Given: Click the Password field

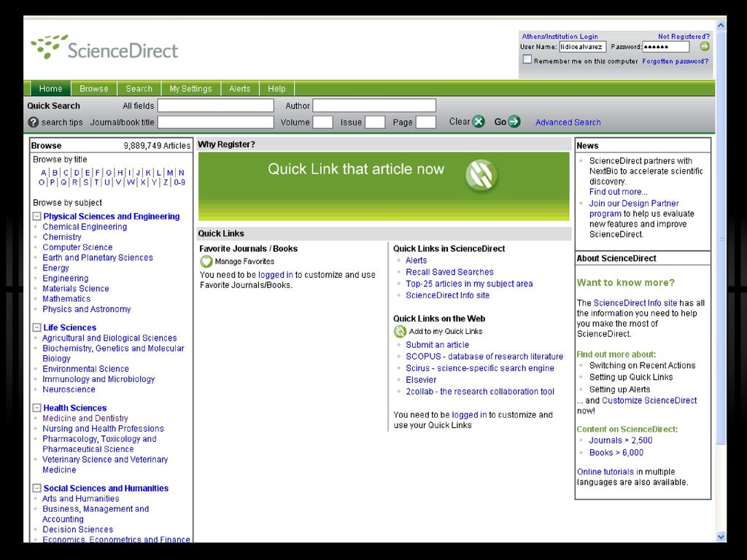Looking at the screenshot, I should coord(666,47).
